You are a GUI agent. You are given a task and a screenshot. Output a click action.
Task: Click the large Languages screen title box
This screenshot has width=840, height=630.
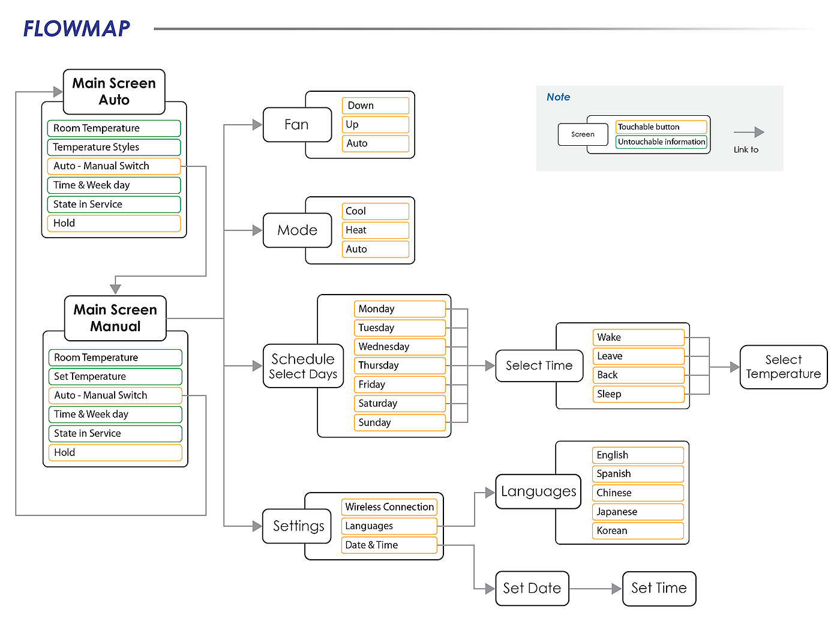539,492
